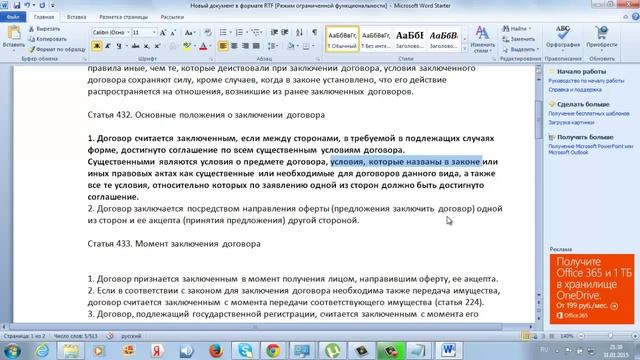Screen dimensions: 640x360
Task: Click the Copy (Копировать) button
Action: click(x=47, y=39)
